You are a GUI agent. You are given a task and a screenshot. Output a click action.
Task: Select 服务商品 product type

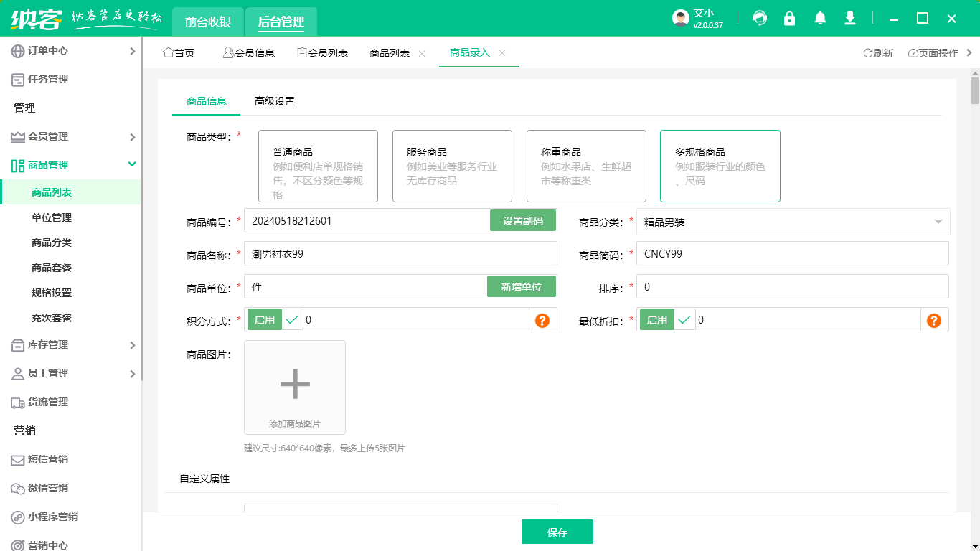pyautogui.click(x=452, y=166)
